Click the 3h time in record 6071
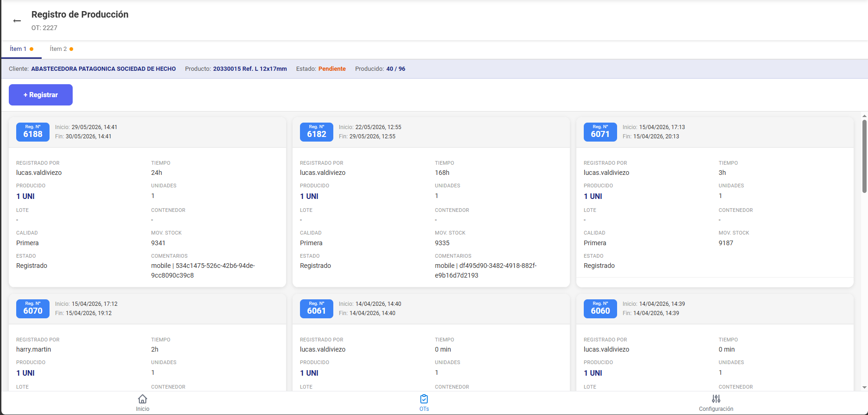Screen dimensions: 868x415 (x=722, y=173)
